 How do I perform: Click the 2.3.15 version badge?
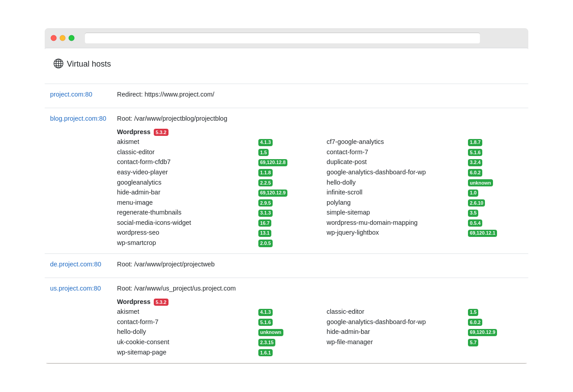coord(267,342)
